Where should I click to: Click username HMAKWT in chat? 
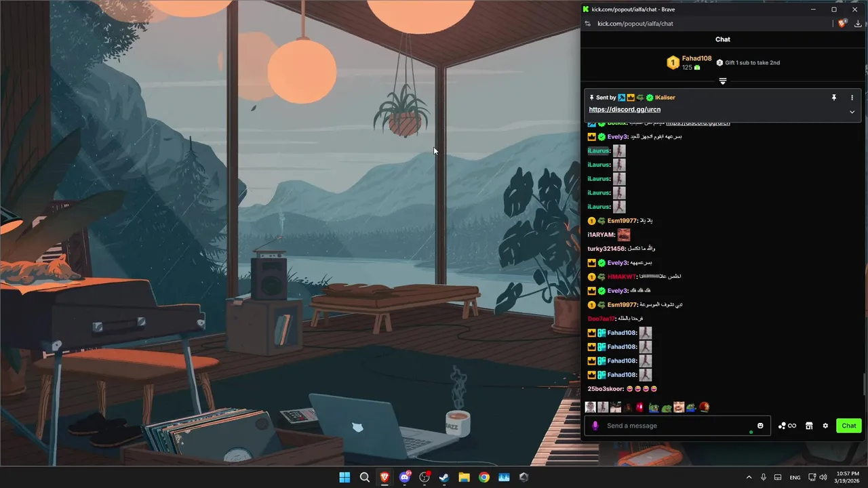tap(621, 277)
